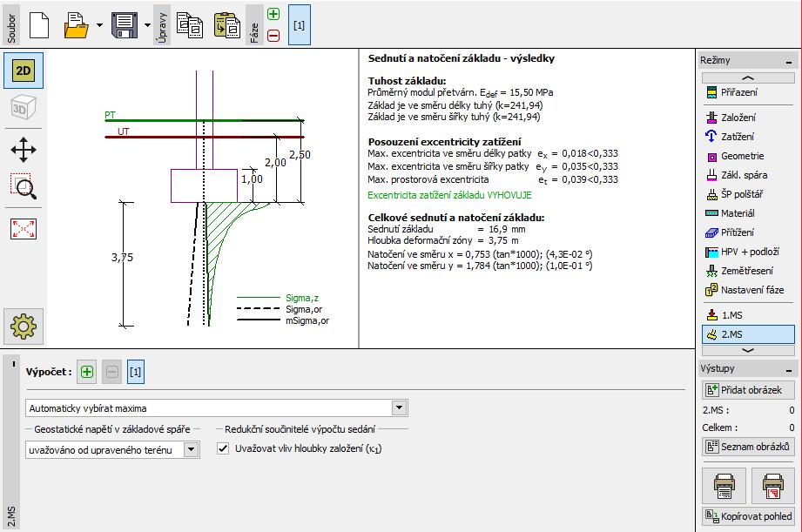The height and width of the screenshot is (532, 802).
Task: Collapse the Výstupy panel
Action: coord(789,369)
